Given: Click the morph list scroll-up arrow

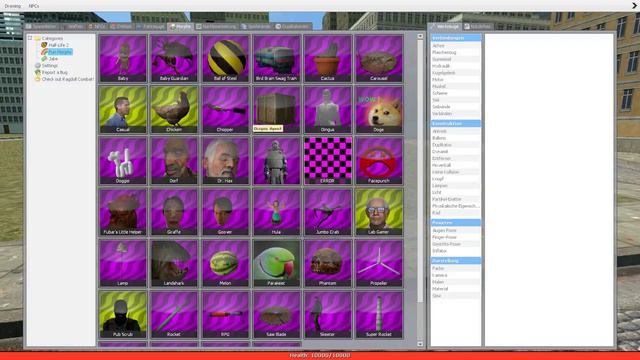Looking at the screenshot, I should tap(420, 36).
